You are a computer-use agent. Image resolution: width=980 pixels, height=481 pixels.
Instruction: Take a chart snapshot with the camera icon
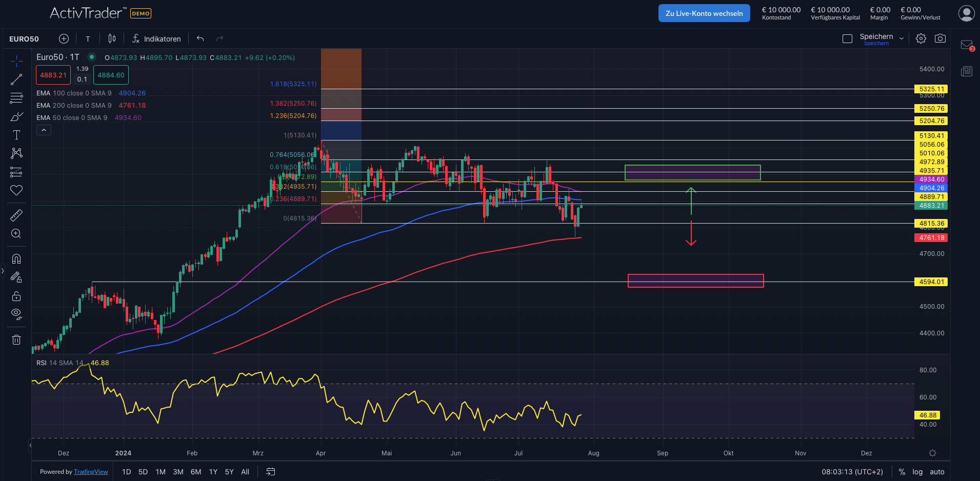941,38
